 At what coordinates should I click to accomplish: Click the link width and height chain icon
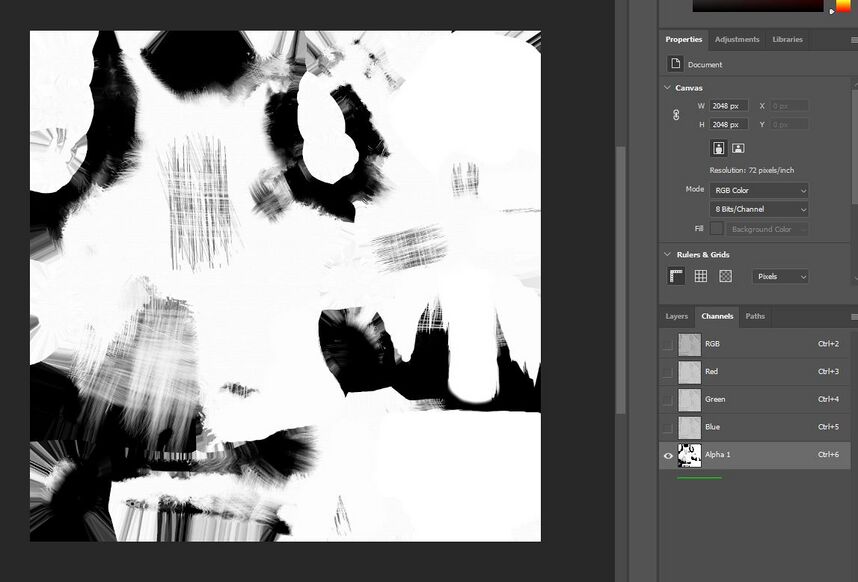point(676,115)
